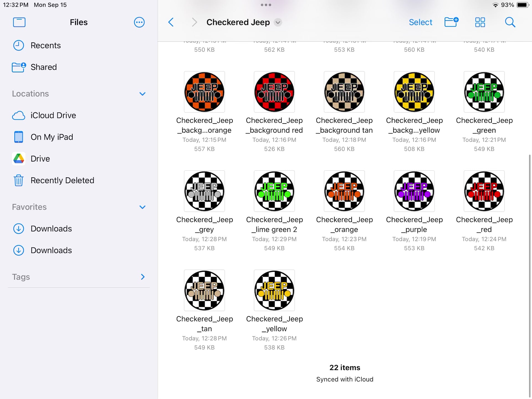Toggle the sidebar panel icon
The image size is (532, 399).
tap(19, 22)
